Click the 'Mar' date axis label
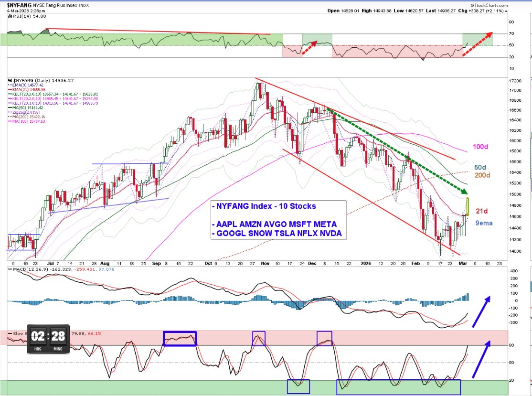This screenshot has width=532, height=396. 463,263
